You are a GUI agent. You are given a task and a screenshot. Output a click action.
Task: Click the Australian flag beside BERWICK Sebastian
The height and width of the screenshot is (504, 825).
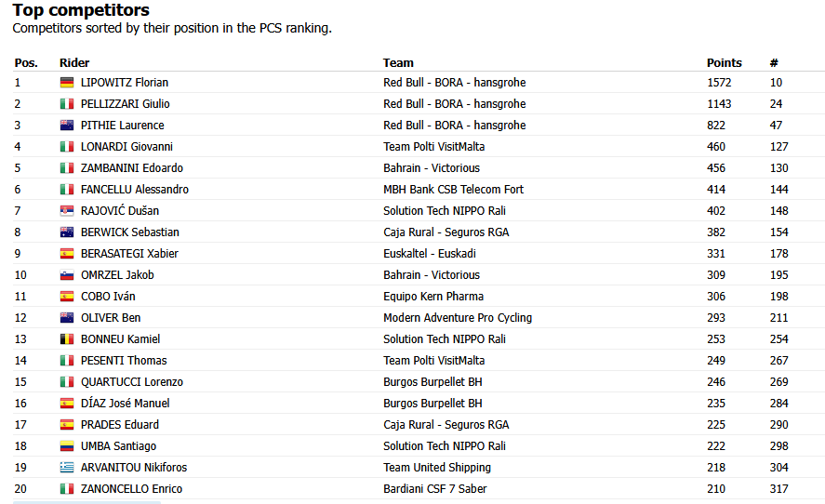[67, 232]
